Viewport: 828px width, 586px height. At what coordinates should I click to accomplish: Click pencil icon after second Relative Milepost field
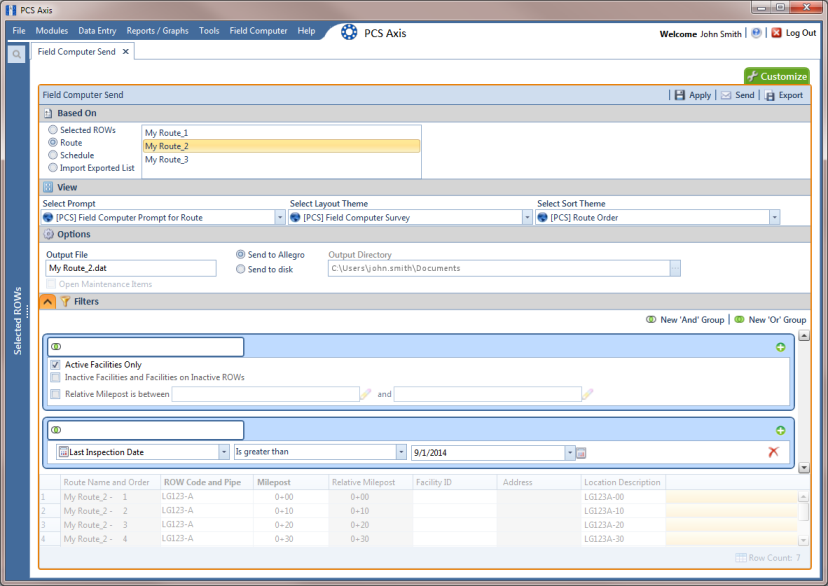(587, 394)
